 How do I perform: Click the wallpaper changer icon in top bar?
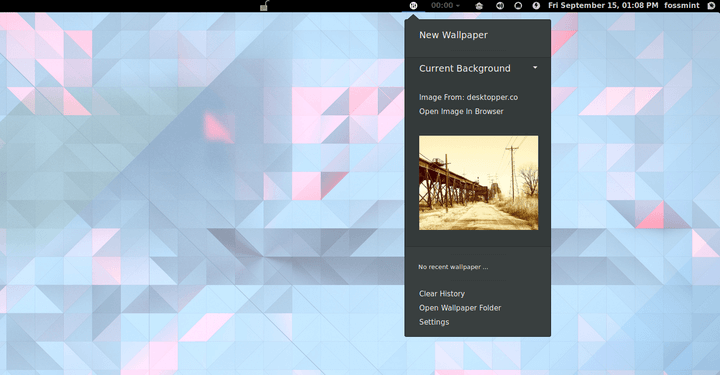coord(413,6)
